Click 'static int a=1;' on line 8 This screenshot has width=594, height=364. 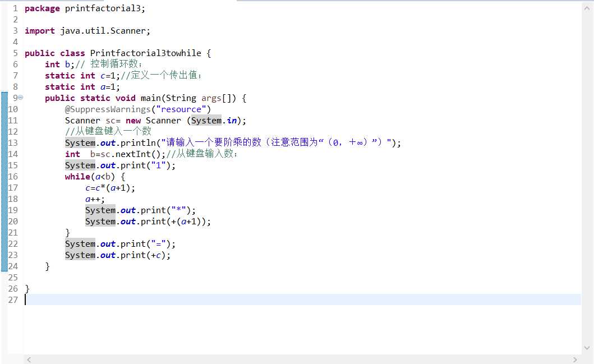82,87
